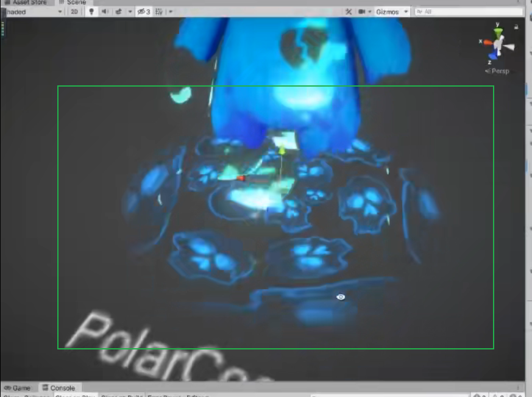Viewport: 532px width, 397px height.
Task: Open the Console panel options menu
Action: [x=518, y=388]
